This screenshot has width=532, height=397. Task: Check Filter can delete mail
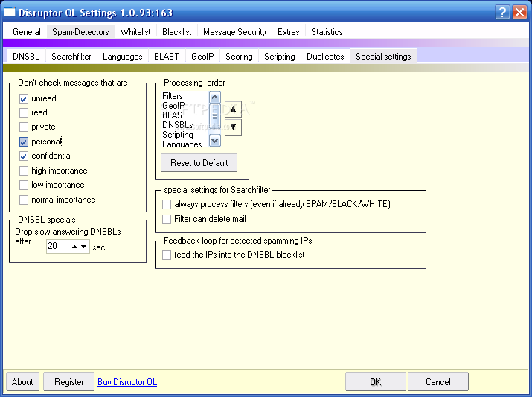point(167,220)
